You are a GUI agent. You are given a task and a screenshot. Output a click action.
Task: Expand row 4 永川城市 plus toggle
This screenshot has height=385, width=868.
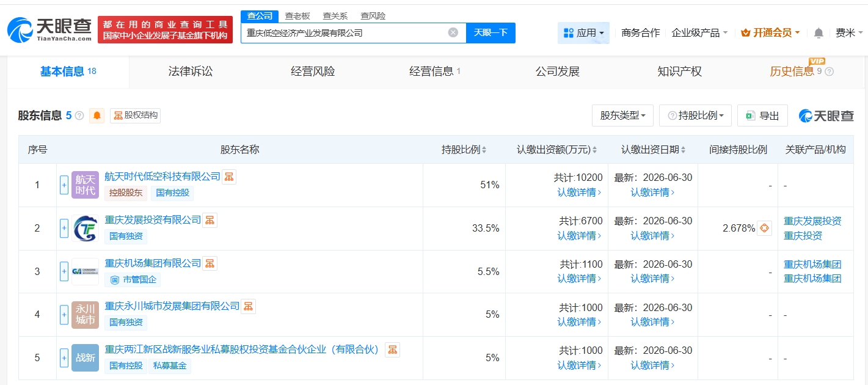click(x=64, y=314)
